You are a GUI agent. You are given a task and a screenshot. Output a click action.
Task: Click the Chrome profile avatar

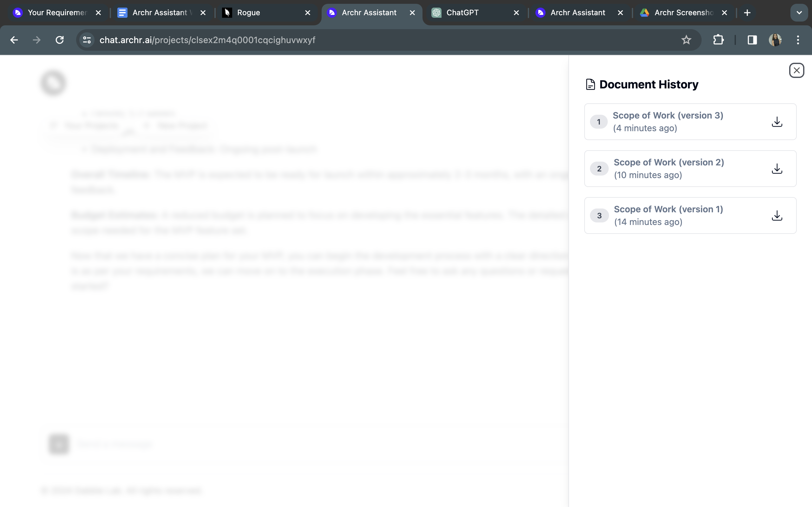[x=775, y=40]
